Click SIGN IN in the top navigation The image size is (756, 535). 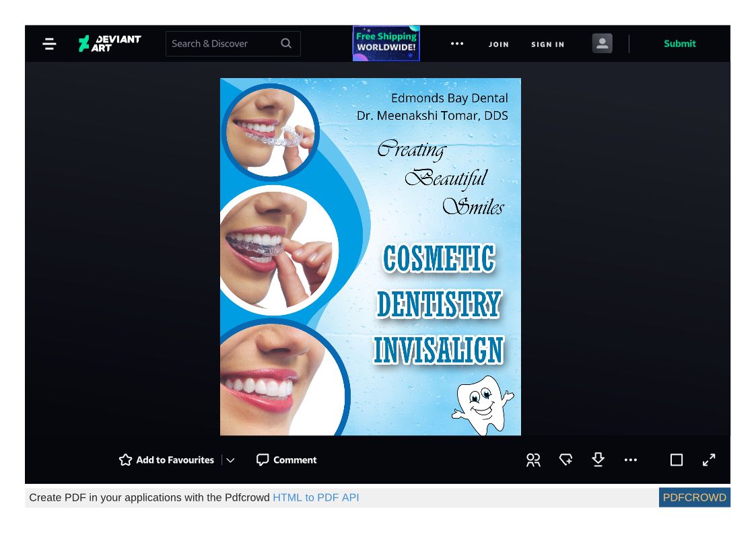coord(547,44)
